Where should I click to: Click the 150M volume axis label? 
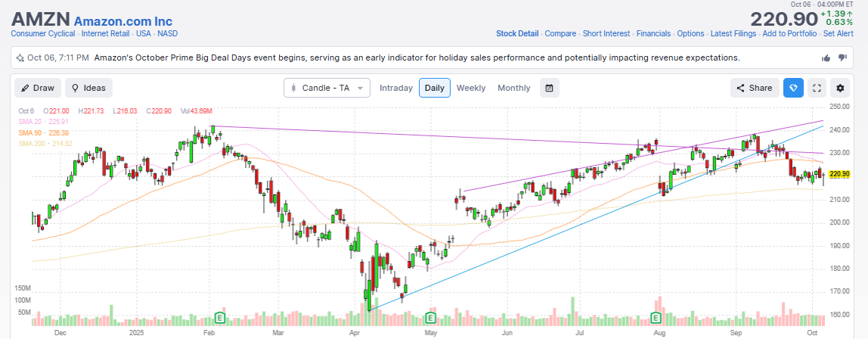coord(23,288)
